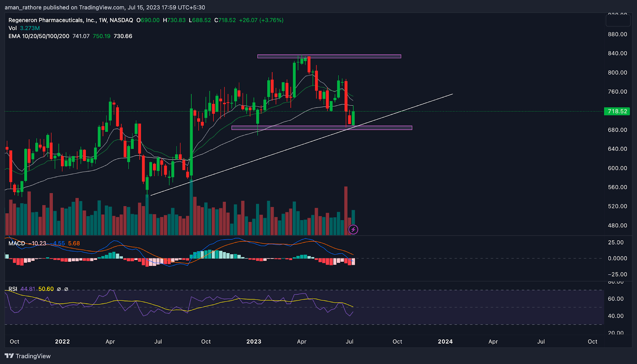Click the RSI value 50.60
This screenshot has width=637, height=364.
46,289
